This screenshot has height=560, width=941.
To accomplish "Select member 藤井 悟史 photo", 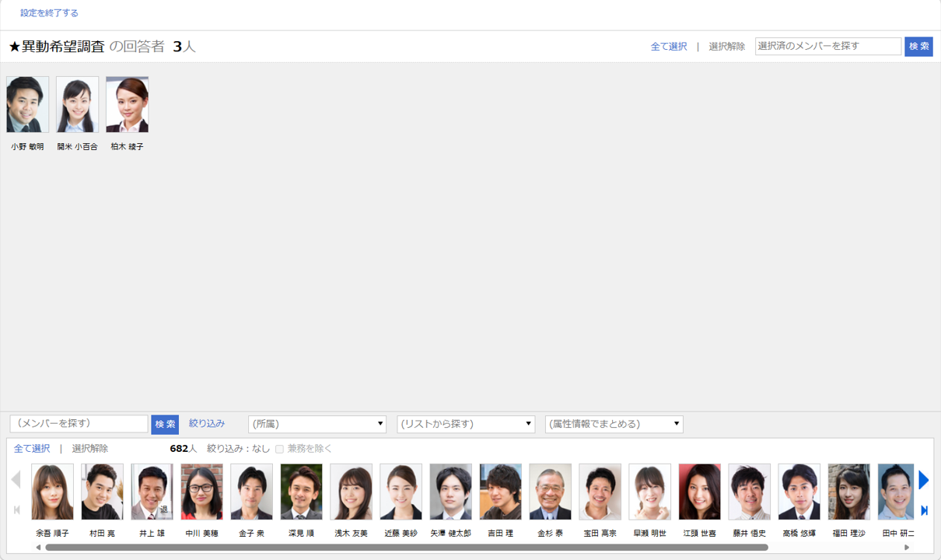I will coord(750,492).
